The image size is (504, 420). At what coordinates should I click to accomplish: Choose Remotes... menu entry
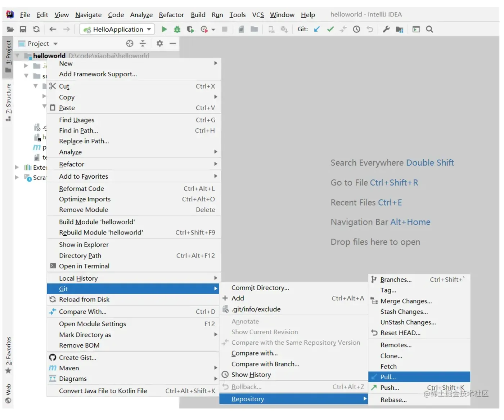pos(419,345)
